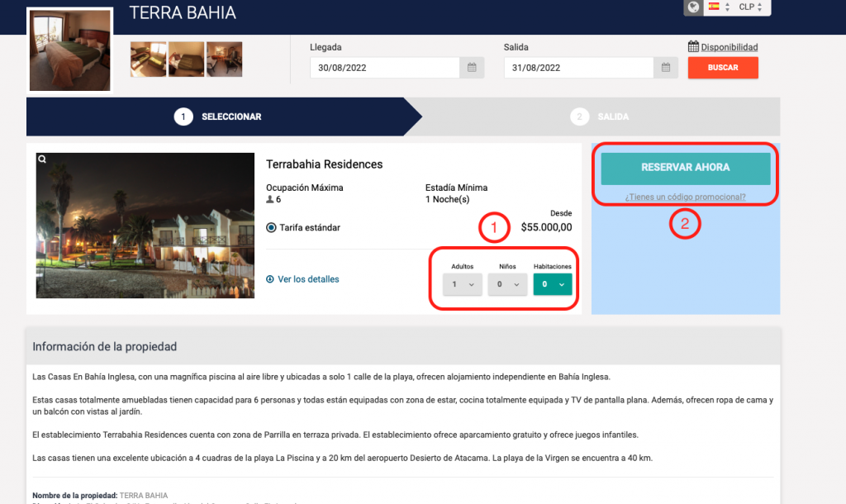Open the Habitaciones quantity dropdown

(552, 284)
